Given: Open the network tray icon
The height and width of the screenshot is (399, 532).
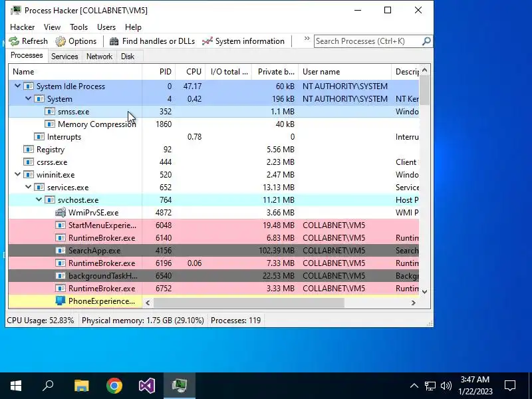Looking at the screenshot, I should coord(430,386).
